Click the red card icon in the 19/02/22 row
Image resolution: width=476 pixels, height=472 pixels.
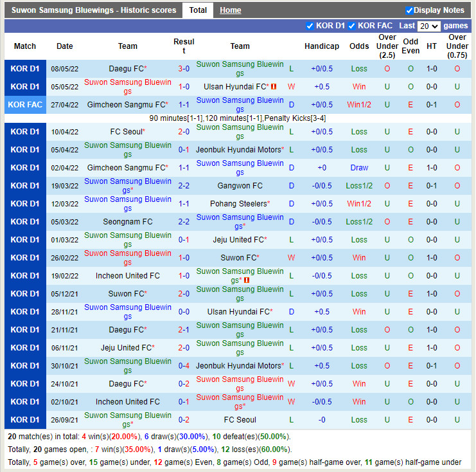[x=247, y=280]
